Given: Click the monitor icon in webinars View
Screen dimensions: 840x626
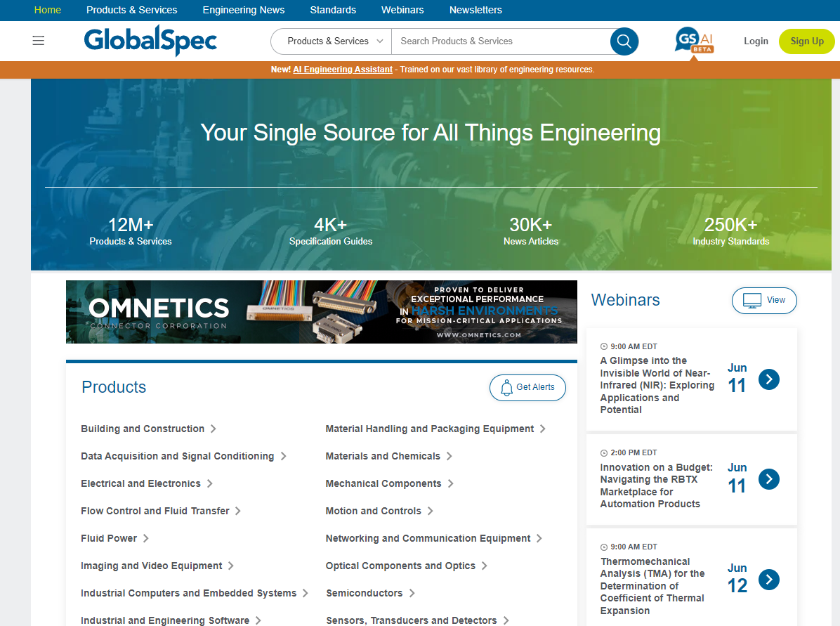Looking at the screenshot, I should coord(752,300).
